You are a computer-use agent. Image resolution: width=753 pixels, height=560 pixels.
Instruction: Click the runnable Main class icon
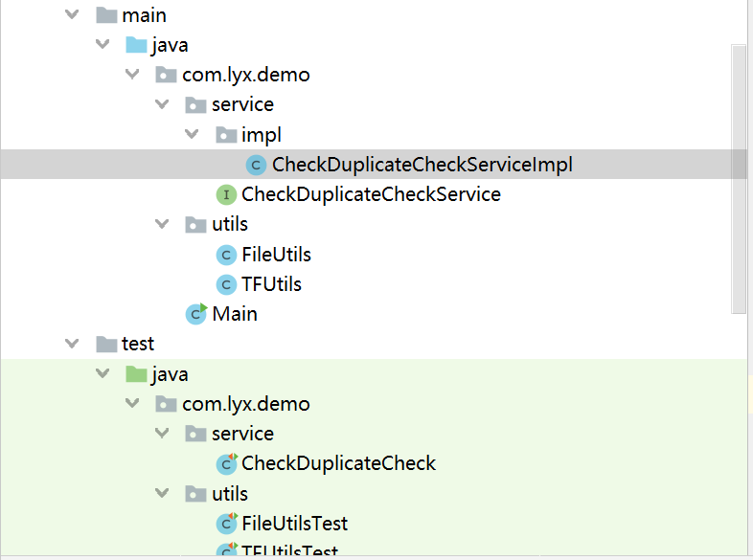point(196,314)
